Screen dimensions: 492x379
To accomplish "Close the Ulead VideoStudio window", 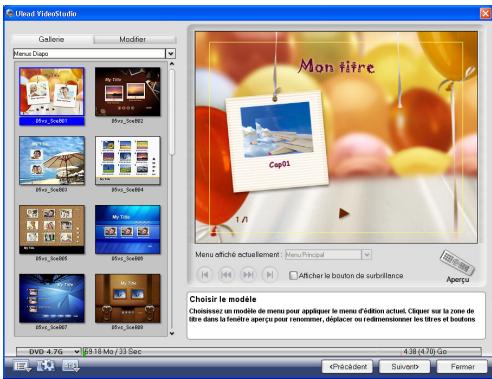I will tap(485, 14).
